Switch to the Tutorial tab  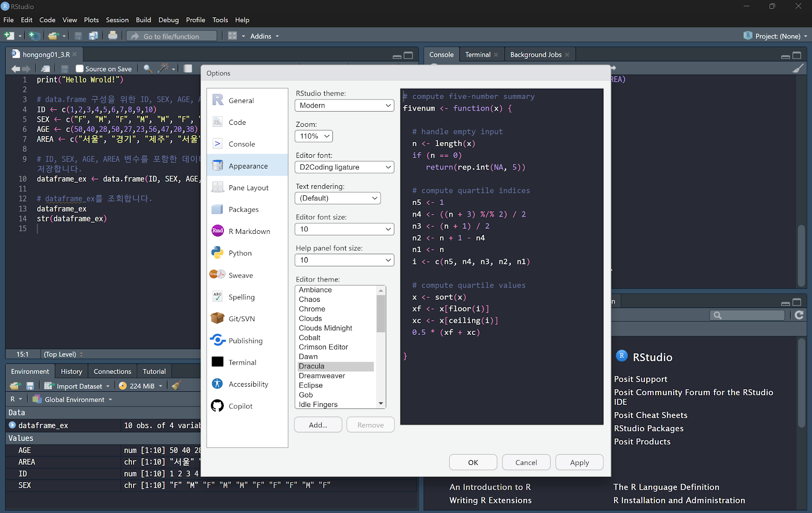[x=154, y=371]
